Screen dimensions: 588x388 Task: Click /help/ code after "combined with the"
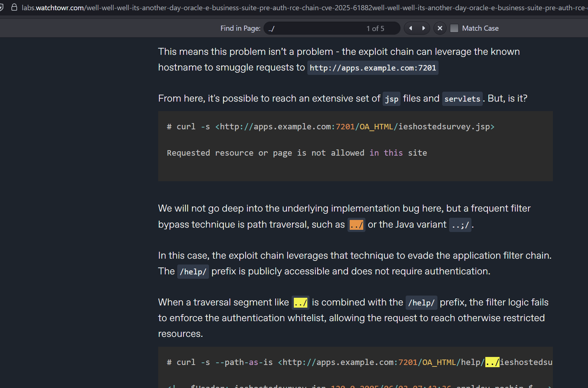[x=421, y=303]
